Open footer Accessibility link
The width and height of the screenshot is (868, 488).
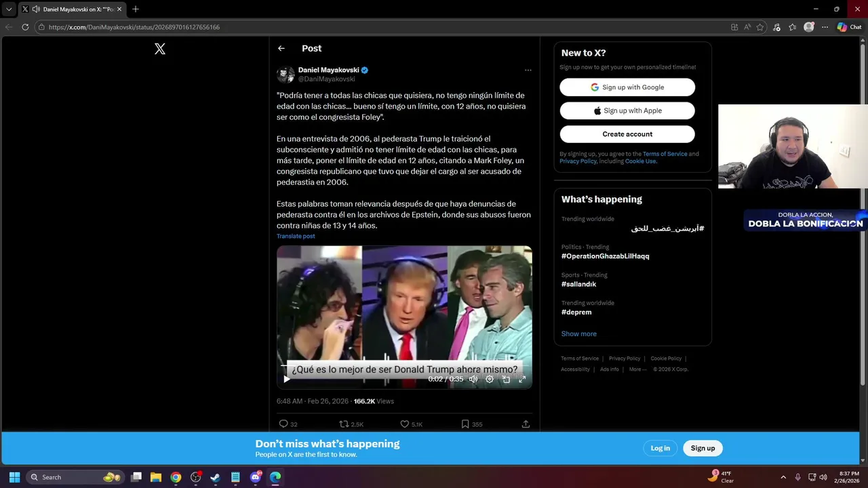coord(575,369)
